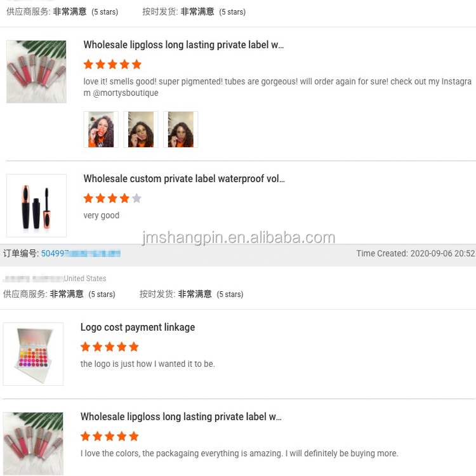Click the star rating of the bottom lipgloss review
The height and width of the screenshot is (476, 476).
click(110, 436)
